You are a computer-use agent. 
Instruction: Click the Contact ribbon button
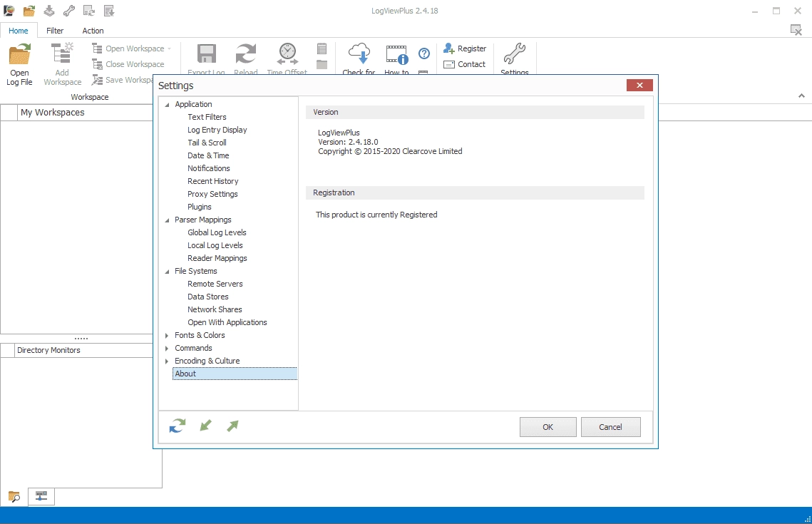[x=465, y=64]
